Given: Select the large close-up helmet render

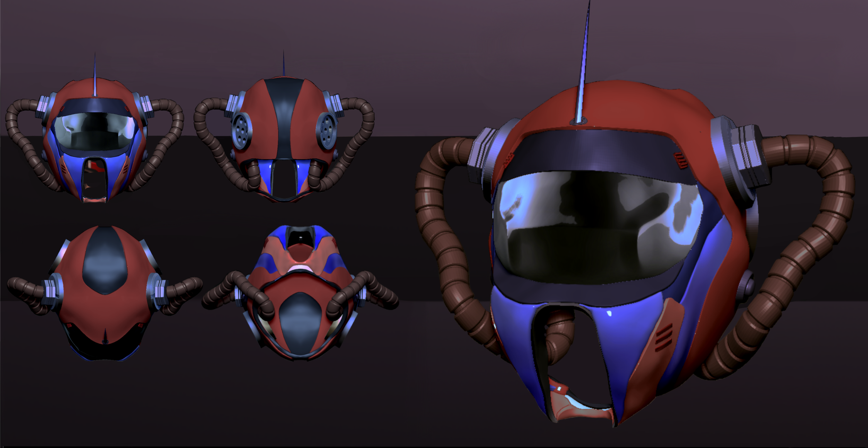Looking at the screenshot, I should point(642,243).
